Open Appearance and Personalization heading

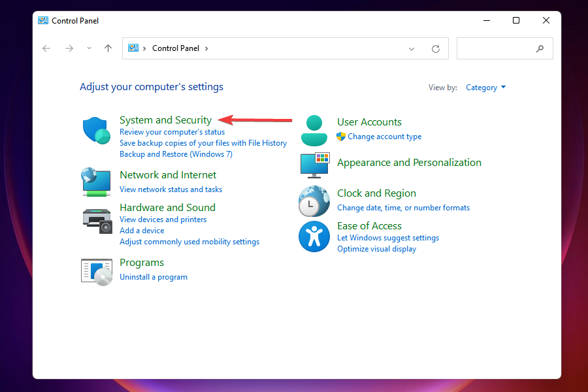point(409,163)
